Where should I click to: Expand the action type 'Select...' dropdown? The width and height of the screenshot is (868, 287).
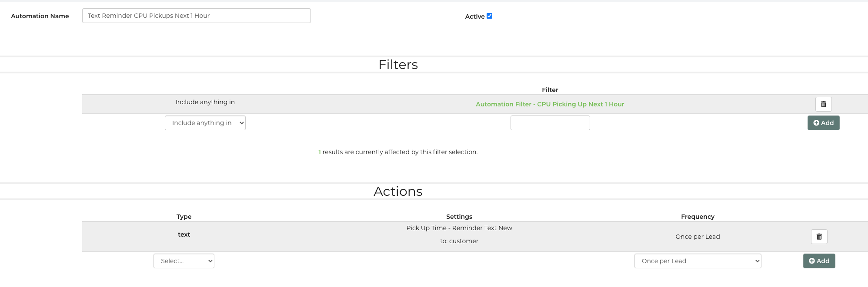click(184, 261)
